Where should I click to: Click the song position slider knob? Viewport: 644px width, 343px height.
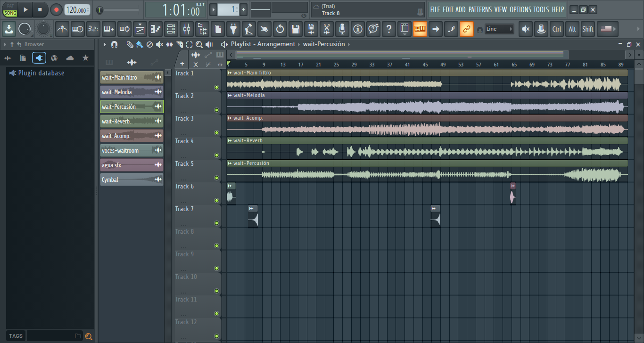(x=99, y=10)
